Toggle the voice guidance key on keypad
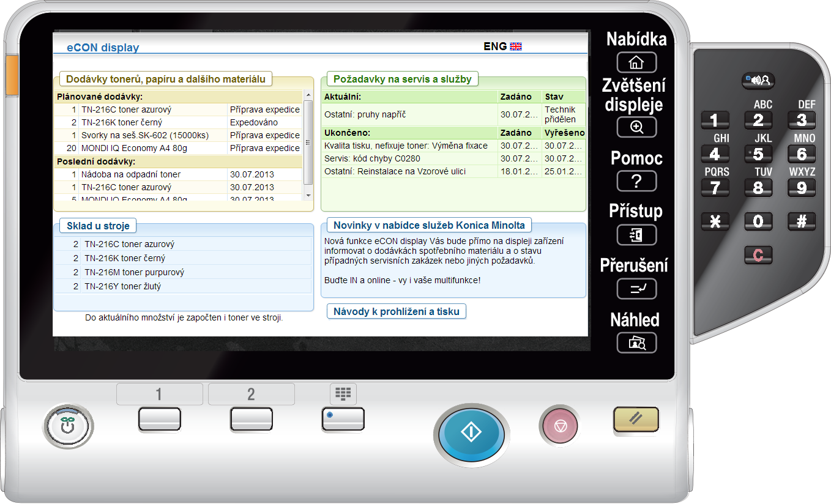The height and width of the screenshot is (504, 831). (758, 80)
